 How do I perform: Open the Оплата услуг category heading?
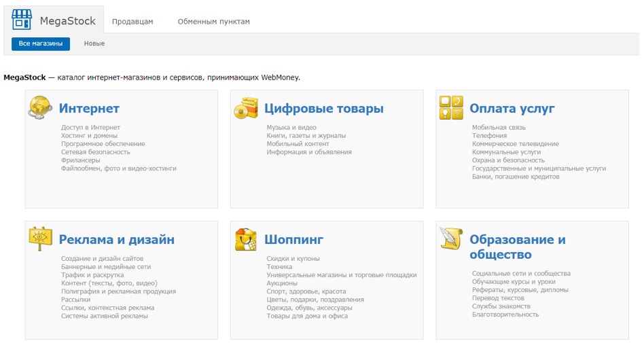pyautogui.click(x=512, y=108)
